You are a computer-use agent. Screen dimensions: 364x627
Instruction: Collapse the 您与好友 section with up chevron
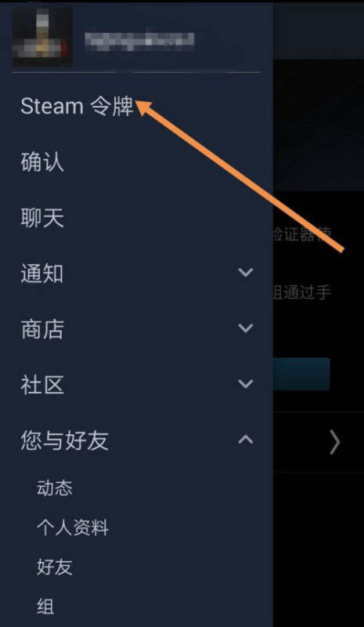(246, 440)
